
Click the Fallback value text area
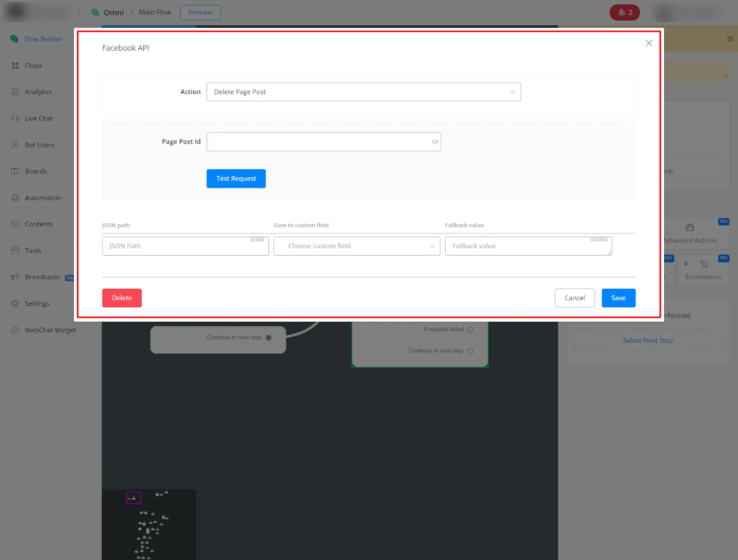coord(528,246)
